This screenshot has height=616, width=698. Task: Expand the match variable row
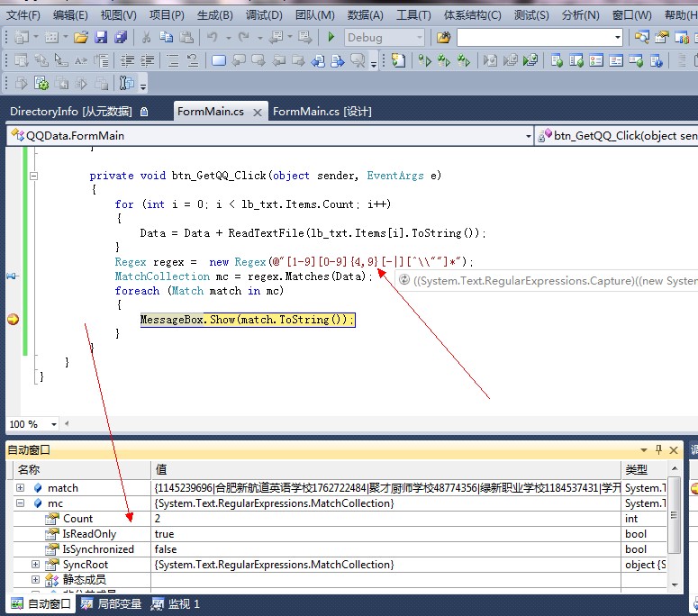pos(21,488)
